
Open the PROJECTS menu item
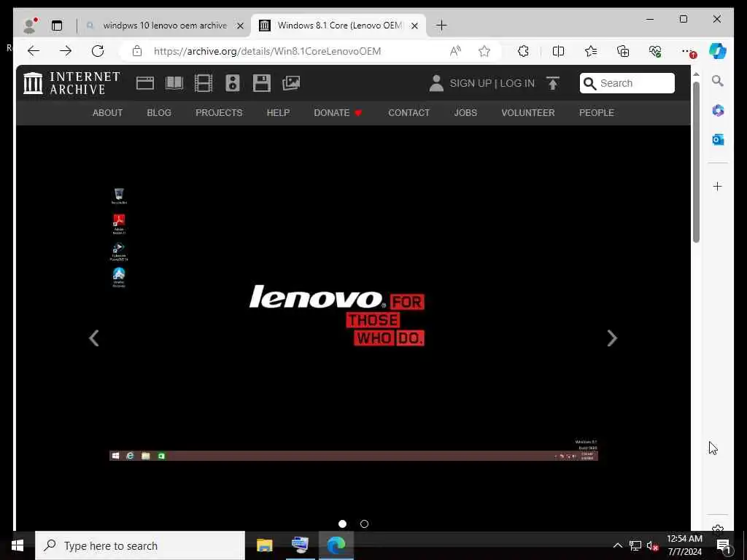[x=219, y=113]
